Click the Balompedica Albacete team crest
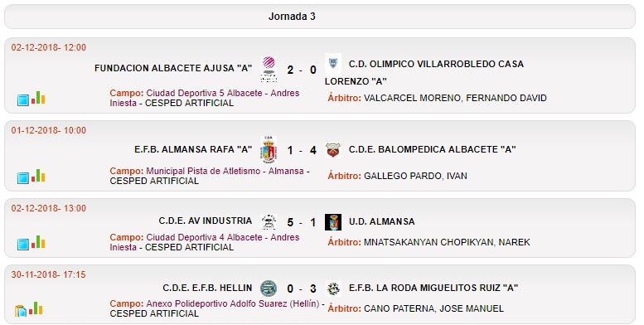The image size is (644, 325). point(333,150)
